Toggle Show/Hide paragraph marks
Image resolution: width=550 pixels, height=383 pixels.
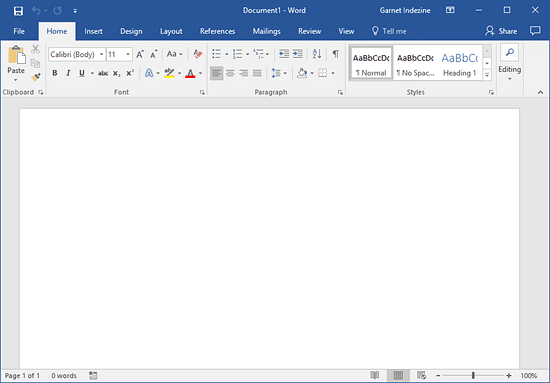tap(335, 54)
